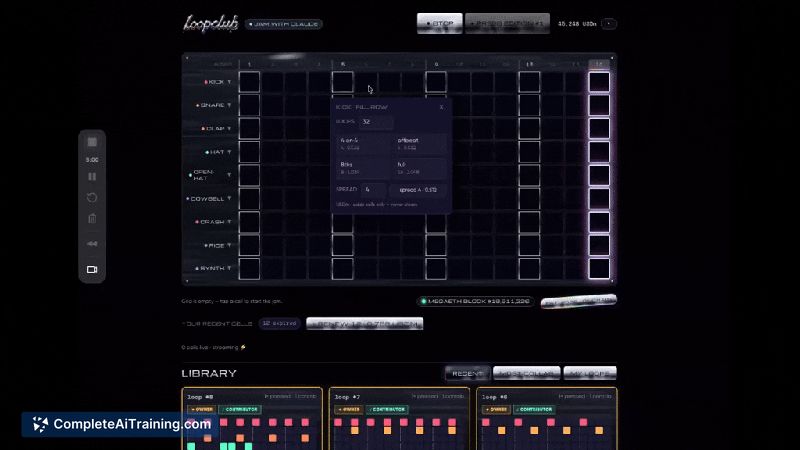This screenshot has width=800, height=450.
Task: Toggle KICK row cell at step 9
Action: pyautogui.click(x=436, y=82)
